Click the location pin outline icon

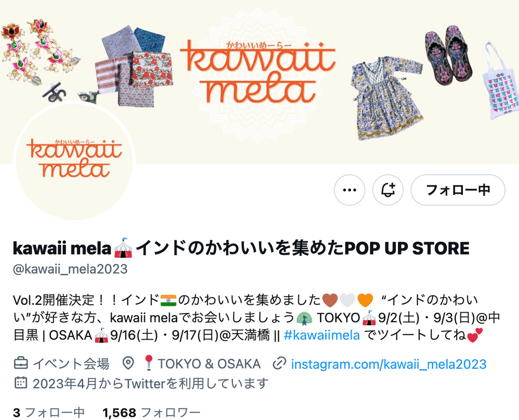[x=128, y=363]
